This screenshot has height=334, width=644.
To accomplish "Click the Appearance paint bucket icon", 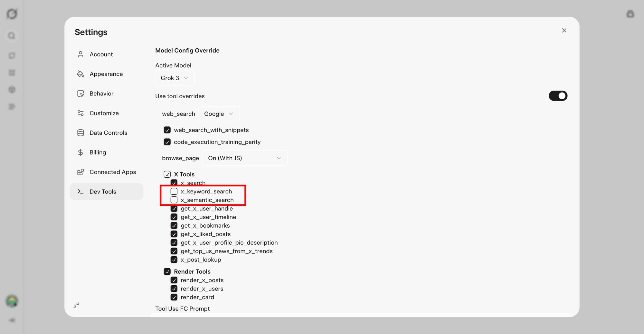I will pyautogui.click(x=80, y=74).
